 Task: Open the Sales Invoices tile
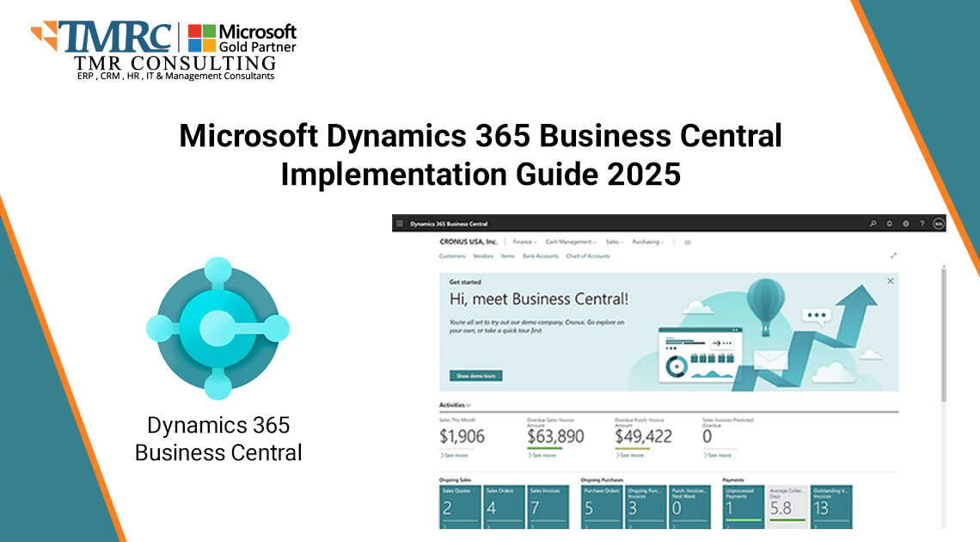click(x=548, y=507)
